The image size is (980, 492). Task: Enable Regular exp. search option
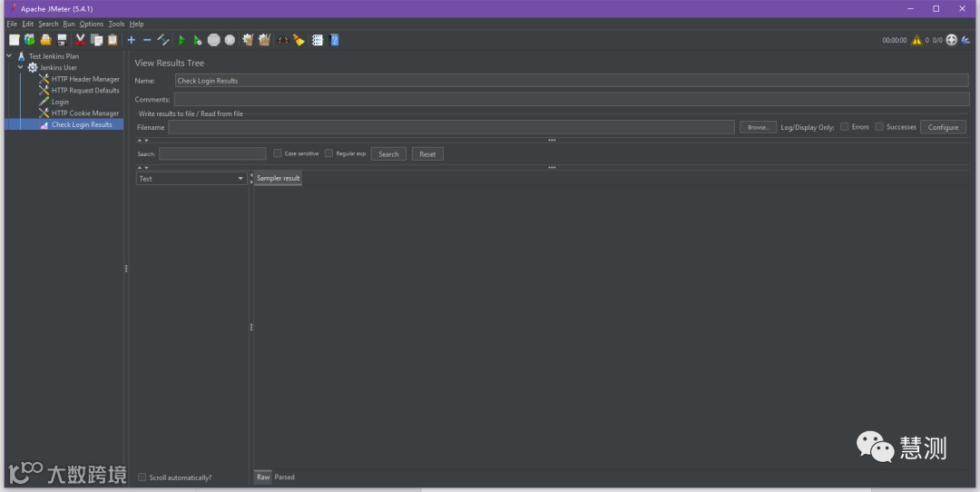[328, 153]
